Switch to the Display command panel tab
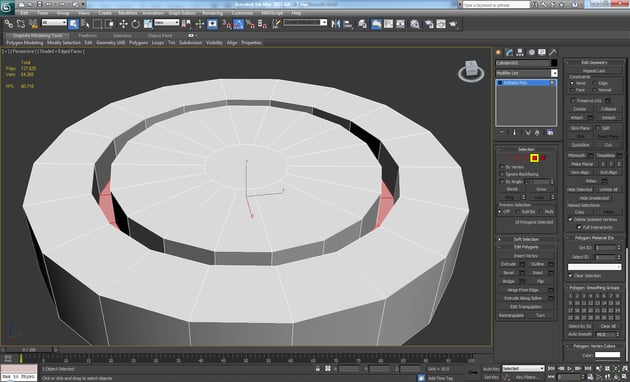This screenshot has height=382, width=630. pos(542,52)
